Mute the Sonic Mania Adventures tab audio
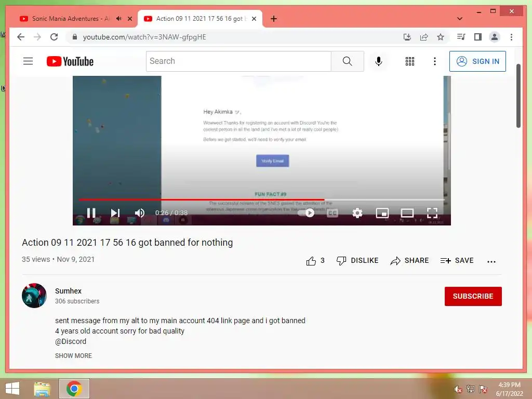This screenshot has width=532, height=399. tap(119, 19)
